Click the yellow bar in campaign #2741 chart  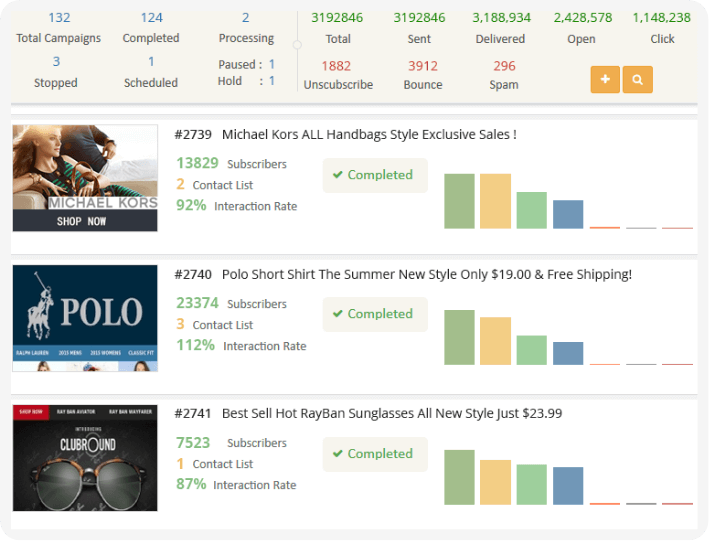point(496,482)
